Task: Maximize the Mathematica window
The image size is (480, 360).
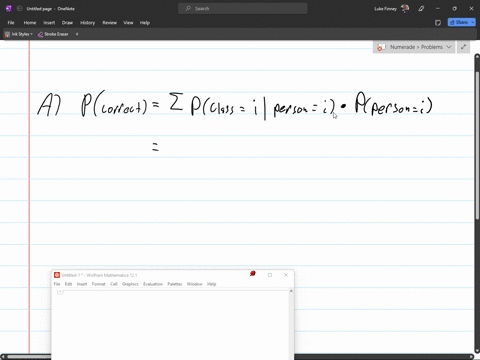Action: coord(270,275)
